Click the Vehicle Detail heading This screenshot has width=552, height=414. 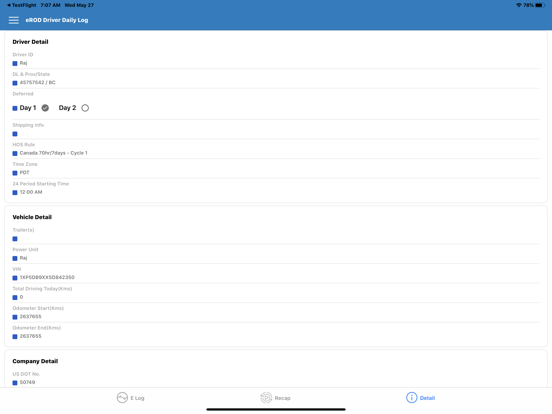click(32, 217)
